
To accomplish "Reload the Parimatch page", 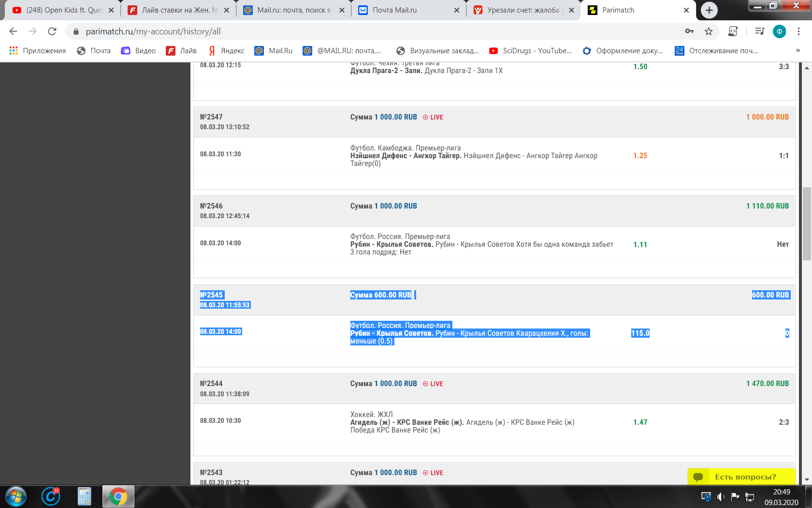I will (52, 31).
